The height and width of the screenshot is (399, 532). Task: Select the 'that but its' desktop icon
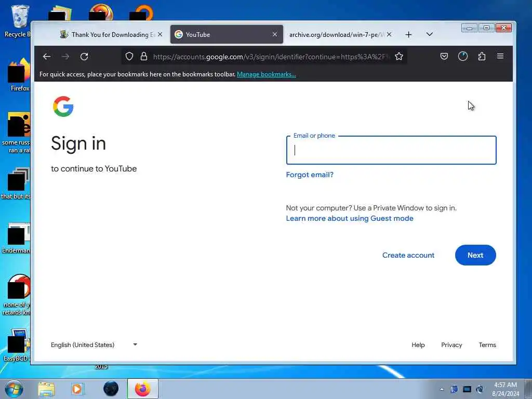(x=16, y=183)
